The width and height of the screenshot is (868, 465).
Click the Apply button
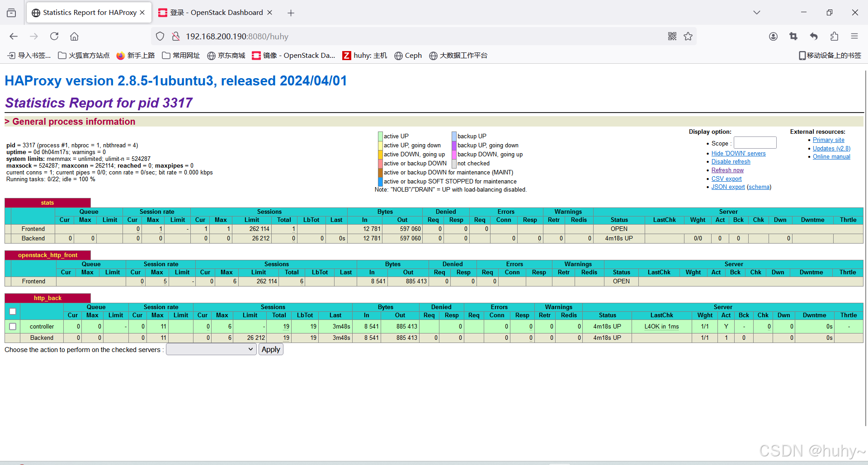tap(271, 349)
